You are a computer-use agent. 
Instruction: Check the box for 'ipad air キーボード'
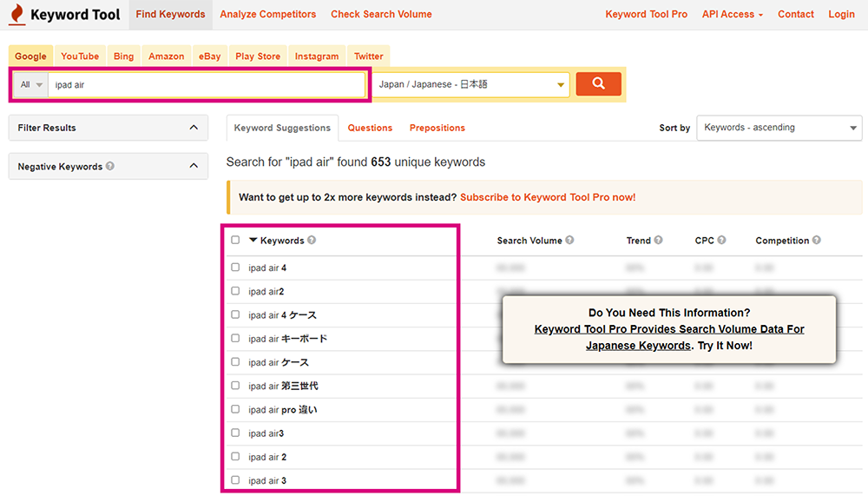click(x=235, y=338)
